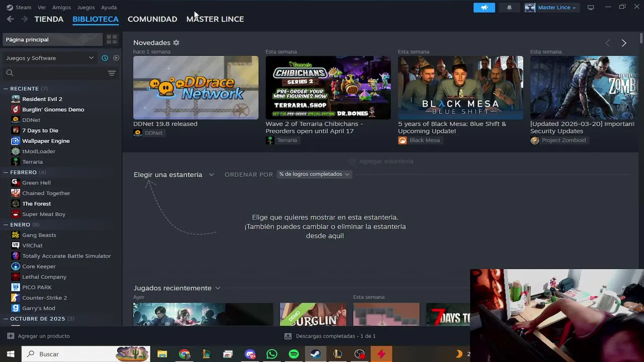Click the Wallpaper Engine sidebar icon
Screen dimensions: 644x362
click(16, 141)
